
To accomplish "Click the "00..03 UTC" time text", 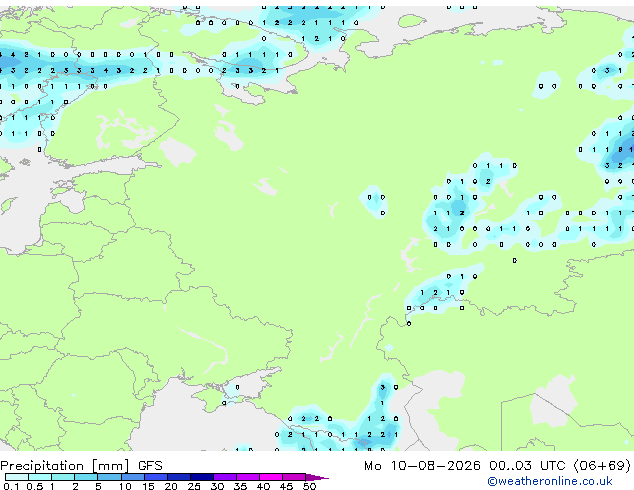I will (x=527, y=466).
